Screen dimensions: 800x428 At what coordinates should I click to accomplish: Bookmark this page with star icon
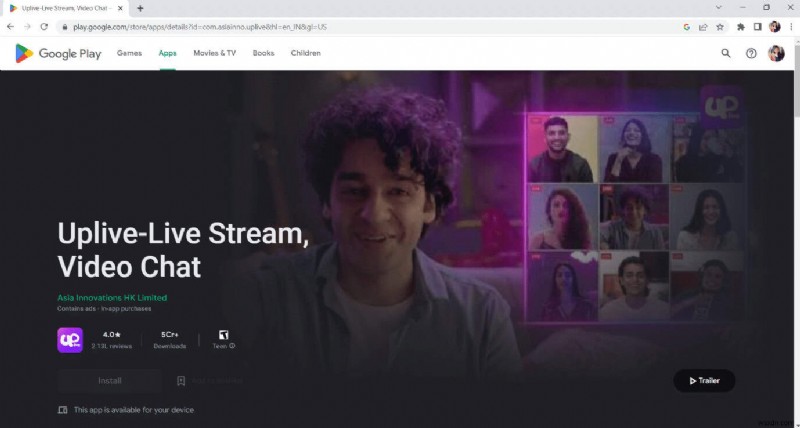click(x=720, y=27)
